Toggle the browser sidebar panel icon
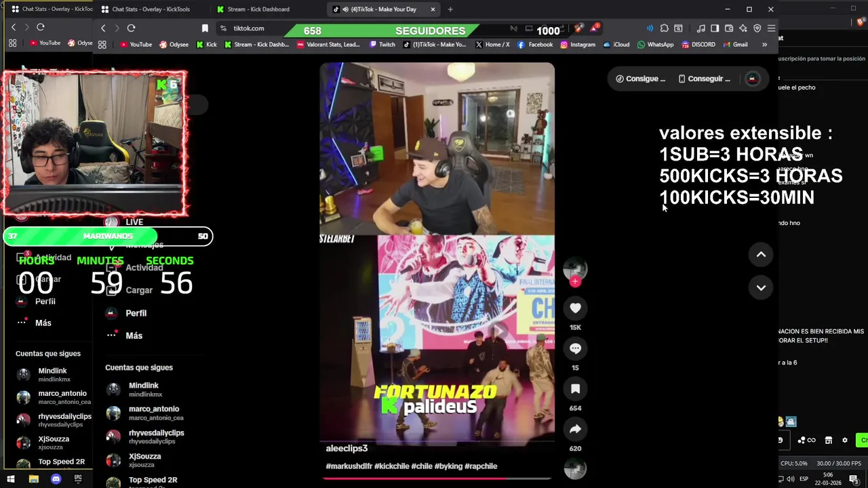 [715, 28]
